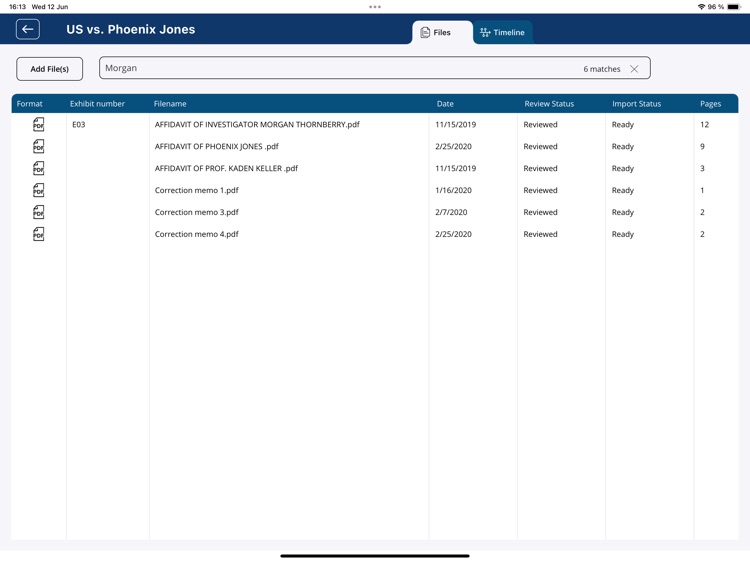Select AFFIDAVIT OF PROF. KADEN KELLER .pdf
Viewport: 750px width, 562px height.
pos(226,168)
